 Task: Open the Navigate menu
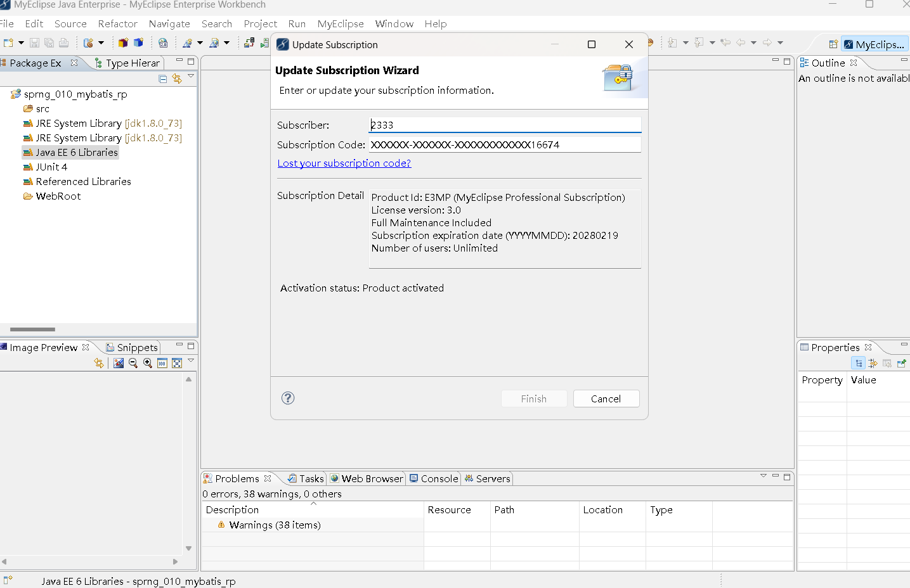pos(169,23)
